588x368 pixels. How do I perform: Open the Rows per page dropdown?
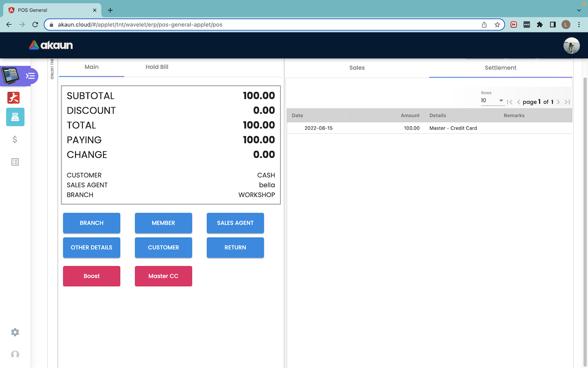[x=492, y=101]
